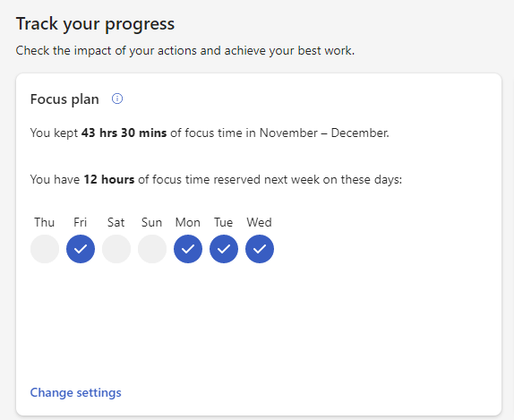Click the Wed day label
This screenshot has width=514, height=420.
[260, 222]
